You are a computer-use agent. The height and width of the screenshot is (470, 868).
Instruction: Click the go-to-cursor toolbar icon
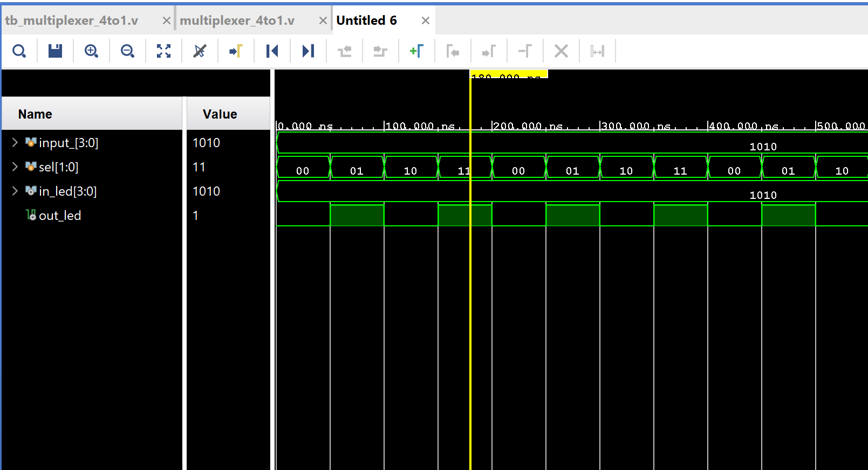pyautogui.click(x=236, y=51)
